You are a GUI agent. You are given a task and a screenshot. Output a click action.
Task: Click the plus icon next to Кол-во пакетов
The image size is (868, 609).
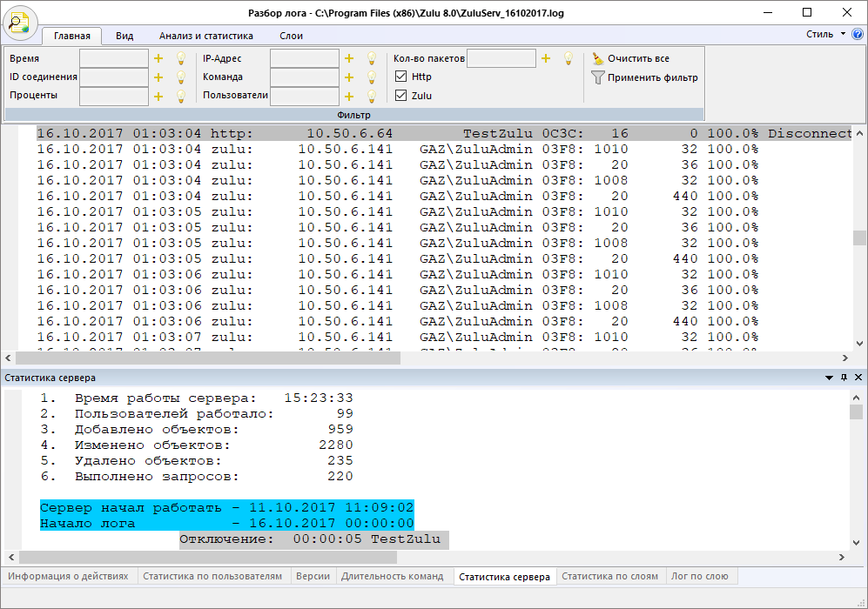pos(546,58)
